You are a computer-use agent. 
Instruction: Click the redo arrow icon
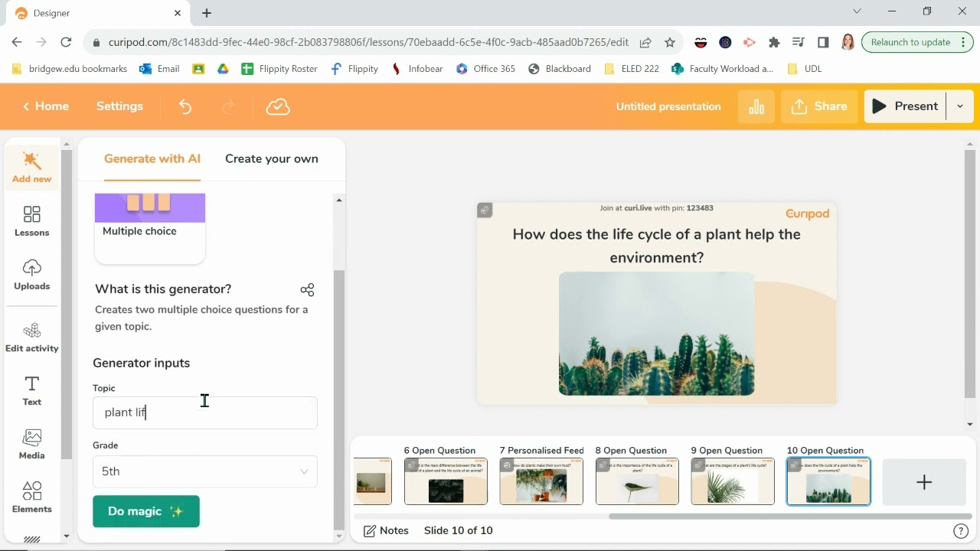coord(228,106)
